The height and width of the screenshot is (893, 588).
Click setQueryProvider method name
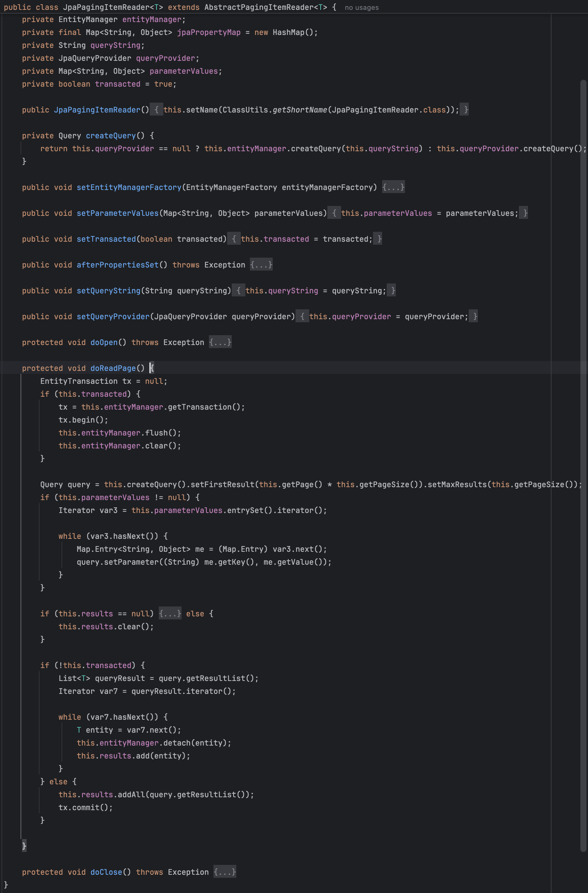(x=113, y=317)
